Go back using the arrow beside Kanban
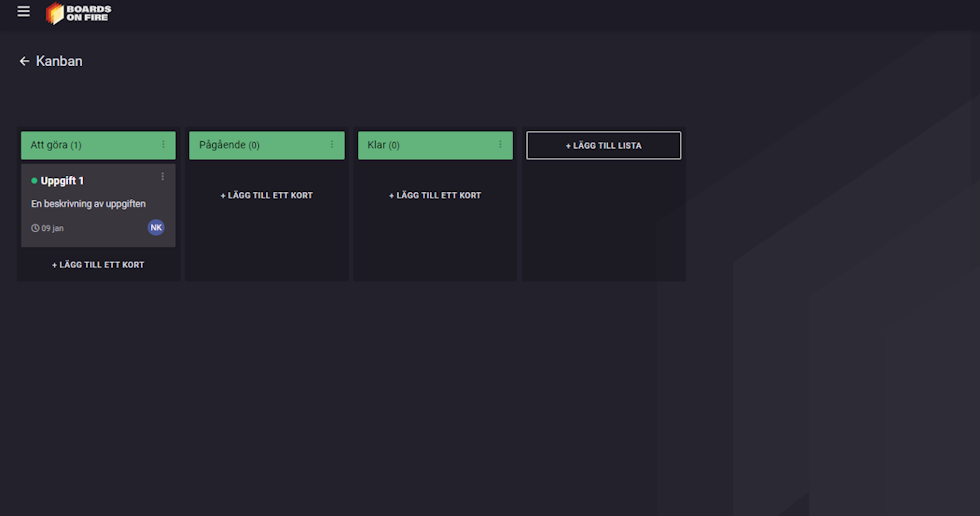The height and width of the screenshot is (516, 980). click(x=24, y=61)
